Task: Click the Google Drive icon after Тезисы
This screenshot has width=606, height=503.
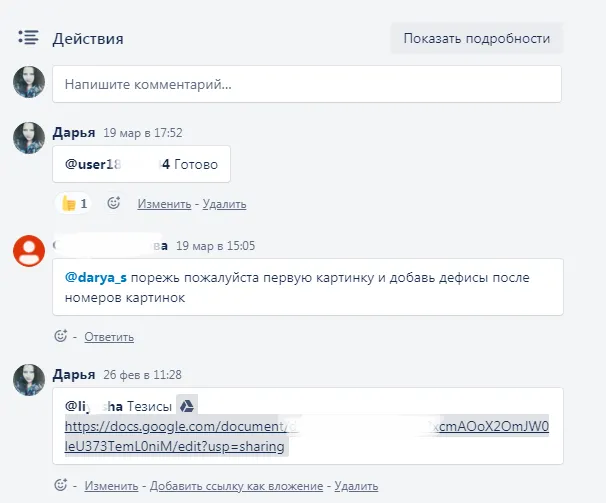Action: [x=186, y=405]
